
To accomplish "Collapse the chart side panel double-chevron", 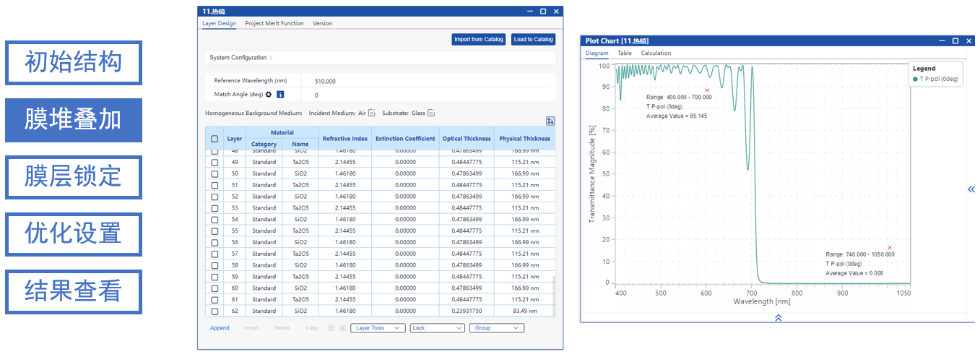I will click(x=971, y=189).
